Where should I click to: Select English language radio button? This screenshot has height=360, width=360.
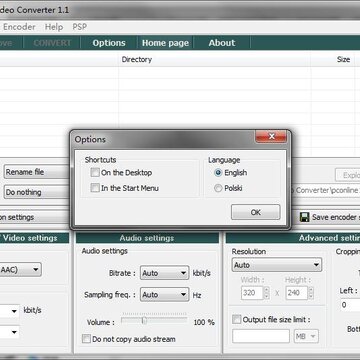pyautogui.click(x=218, y=173)
